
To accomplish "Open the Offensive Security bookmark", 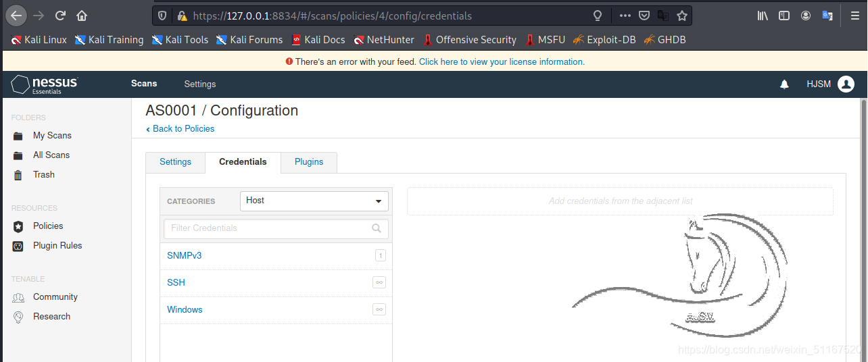I will (470, 40).
